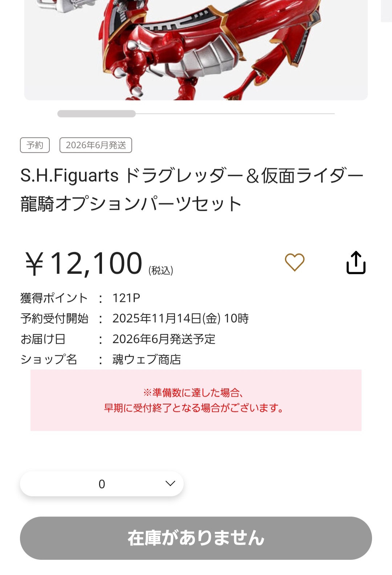Select the 予約 tag label
Screen dimensions: 392x575
pos(35,145)
